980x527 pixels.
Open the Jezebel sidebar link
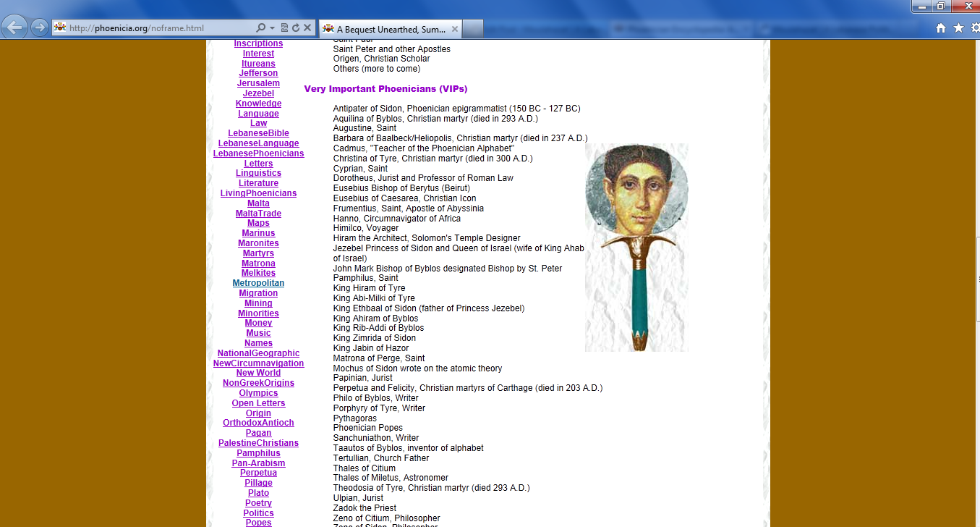pos(258,93)
